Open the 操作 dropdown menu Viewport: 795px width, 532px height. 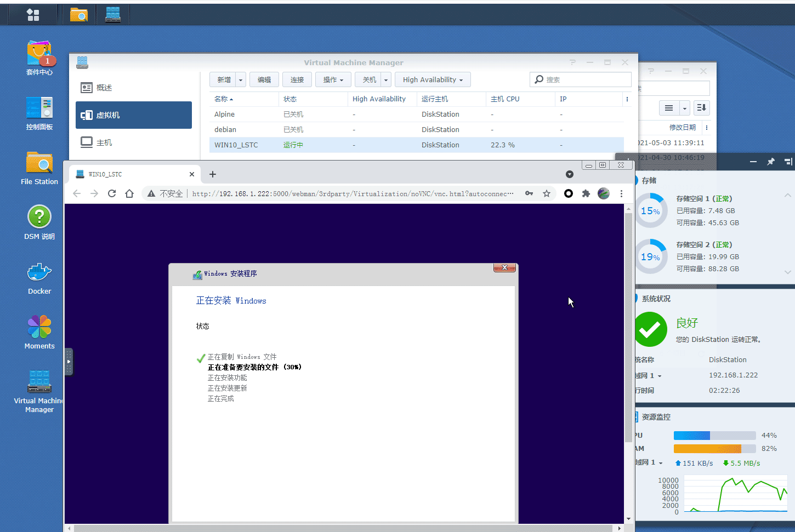333,80
